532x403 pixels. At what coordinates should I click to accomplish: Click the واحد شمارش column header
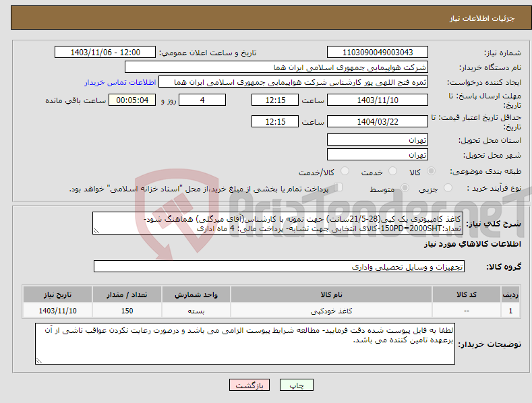pos(196,294)
